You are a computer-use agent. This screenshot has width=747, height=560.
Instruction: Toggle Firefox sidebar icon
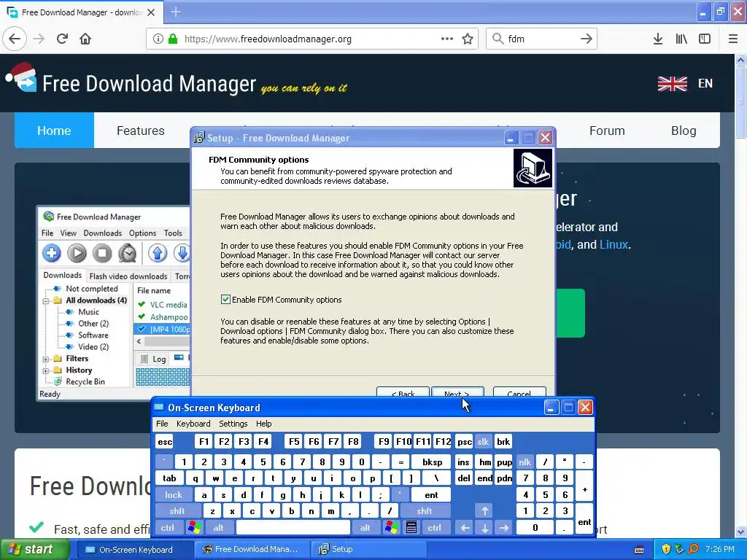[705, 39]
